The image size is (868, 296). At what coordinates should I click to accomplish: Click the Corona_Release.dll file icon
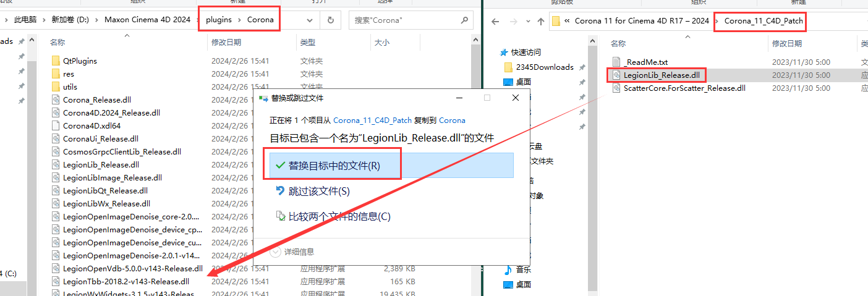click(56, 99)
